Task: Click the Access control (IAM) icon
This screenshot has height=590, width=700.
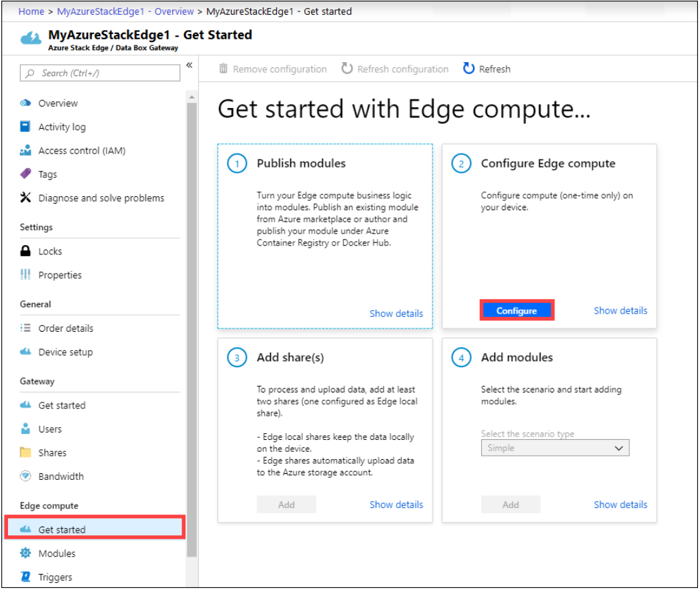Action: (x=25, y=151)
